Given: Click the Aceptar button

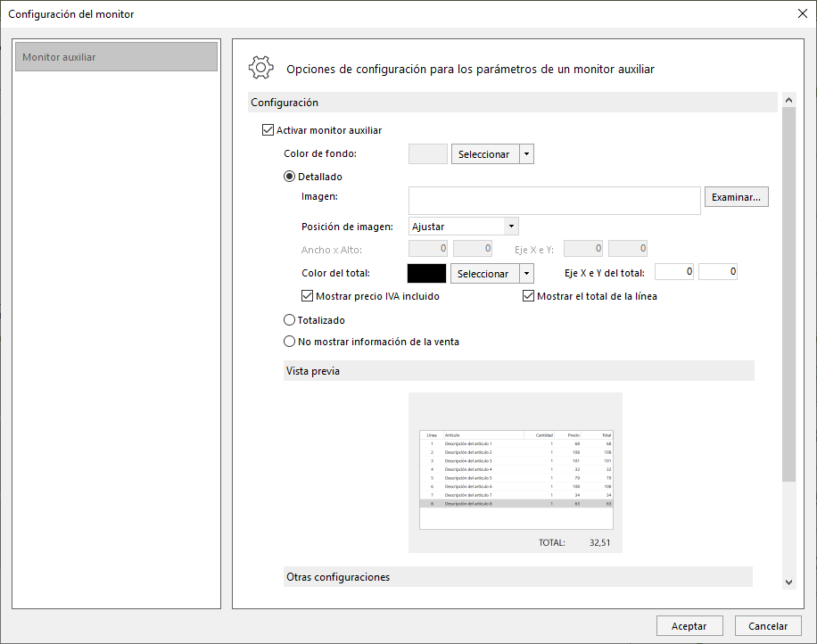Looking at the screenshot, I should 689,626.
